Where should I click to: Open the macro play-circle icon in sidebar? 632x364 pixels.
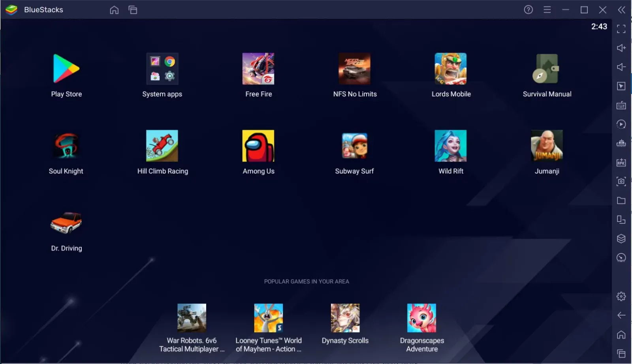[621, 124]
